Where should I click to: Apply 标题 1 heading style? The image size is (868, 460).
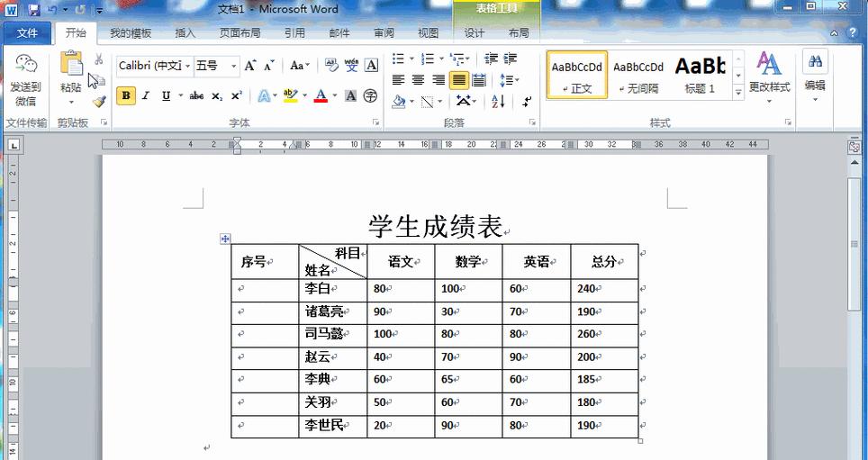point(700,76)
